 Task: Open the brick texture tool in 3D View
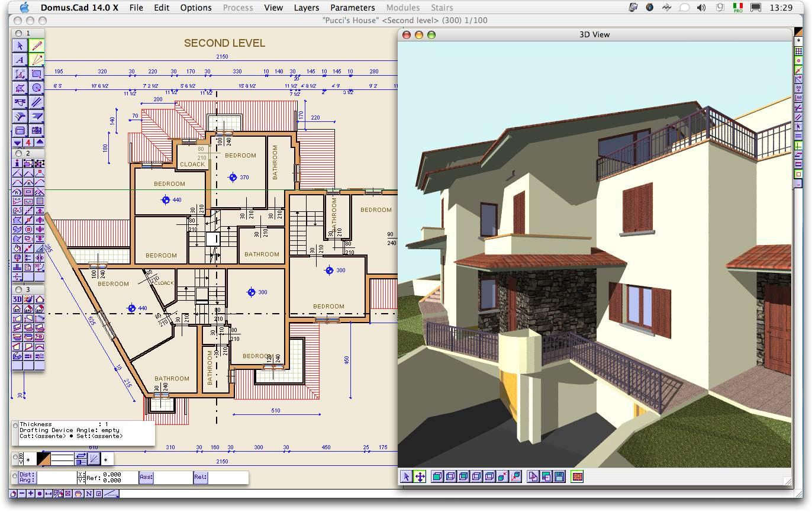pos(577,477)
